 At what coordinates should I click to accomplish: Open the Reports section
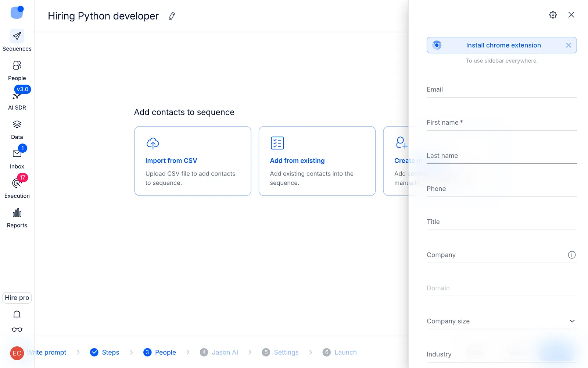coord(17,218)
